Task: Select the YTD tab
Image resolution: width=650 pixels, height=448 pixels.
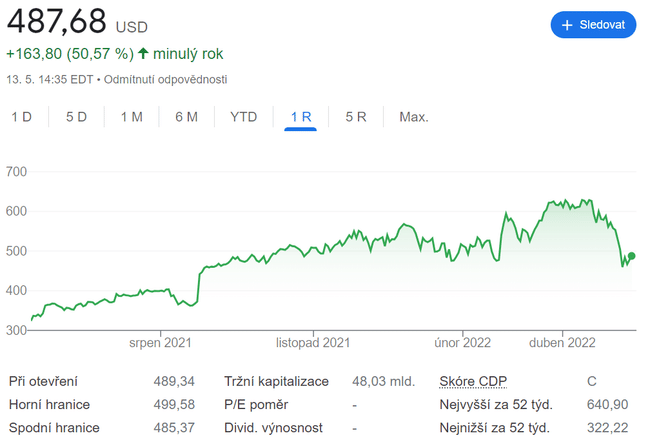Action: pos(243,117)
